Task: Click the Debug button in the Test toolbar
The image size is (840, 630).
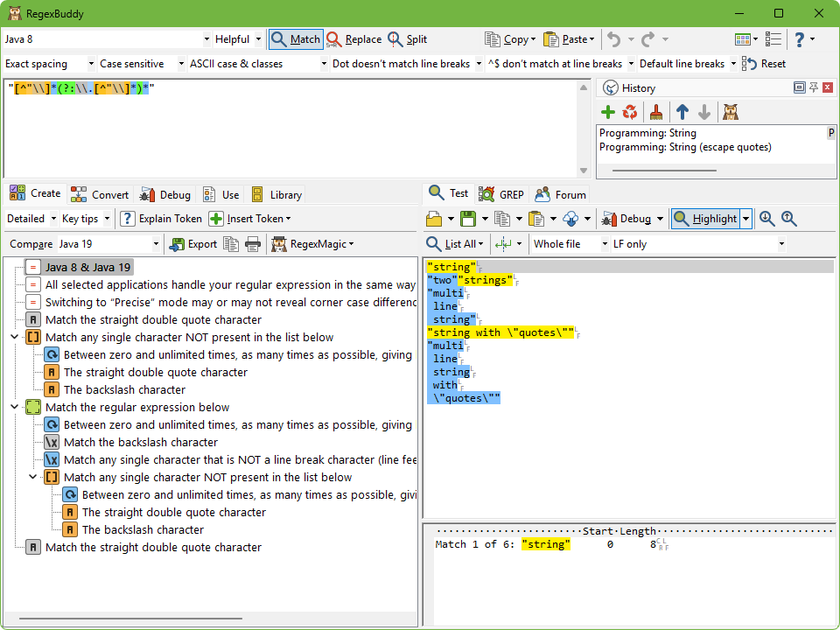Action: (x=626, y=219)
